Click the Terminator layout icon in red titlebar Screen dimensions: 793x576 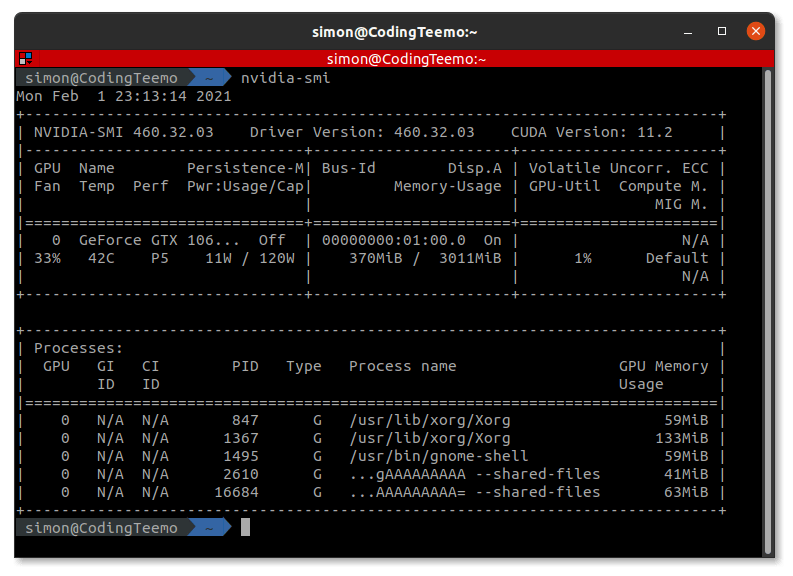26,59
